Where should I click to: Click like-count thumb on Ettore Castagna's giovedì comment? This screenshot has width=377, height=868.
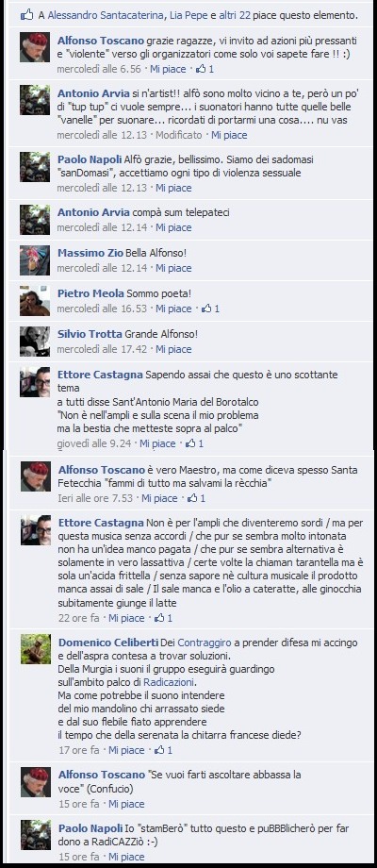coord(190,443)
